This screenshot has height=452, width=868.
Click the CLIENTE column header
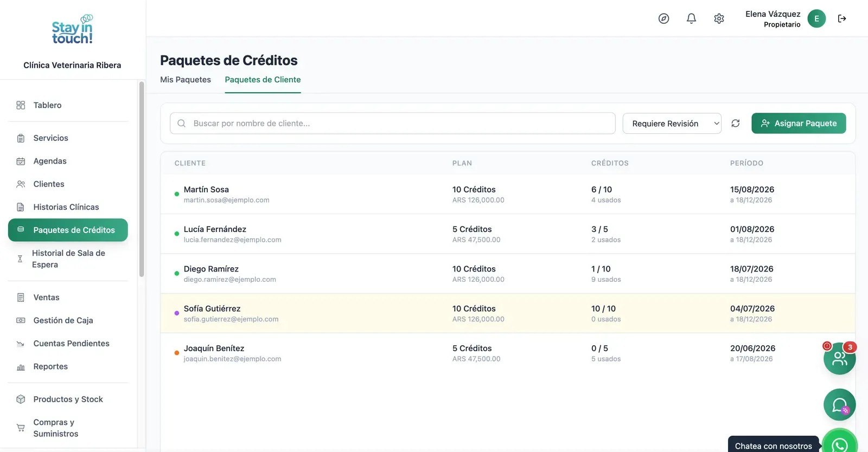tap(190, 163)
